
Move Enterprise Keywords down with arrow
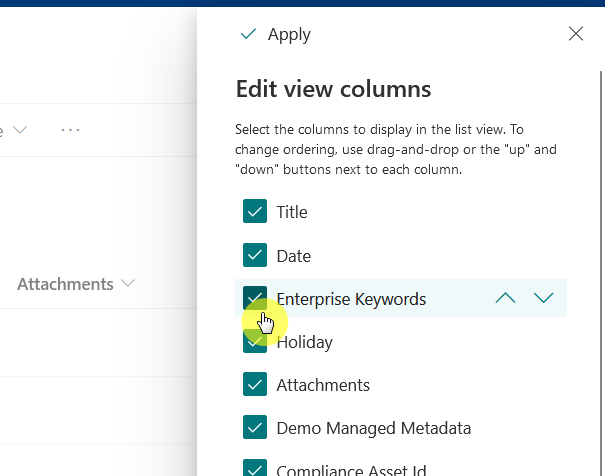pyautogui.click(x=544, y=298)
